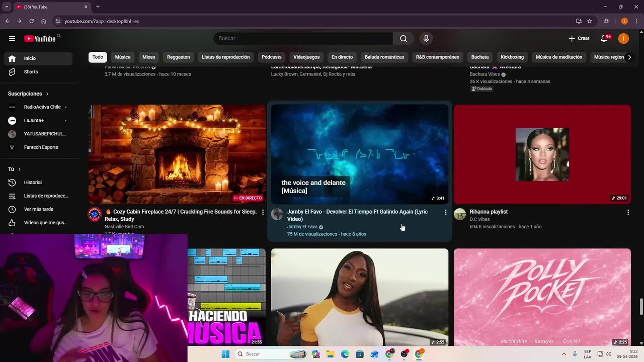Start voice search with microphone icon

pyautogui.click(x=426, y=39)
